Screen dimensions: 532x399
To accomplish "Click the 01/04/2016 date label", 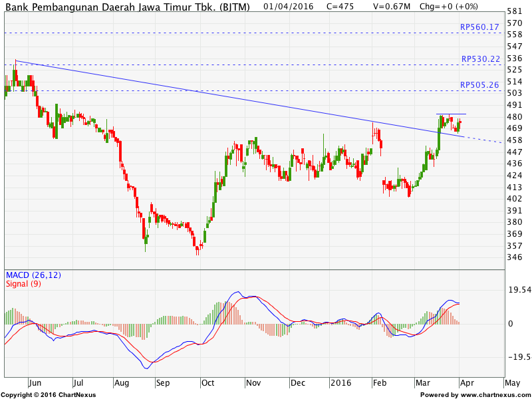I will pyautogui.click(x=288, y=6).
